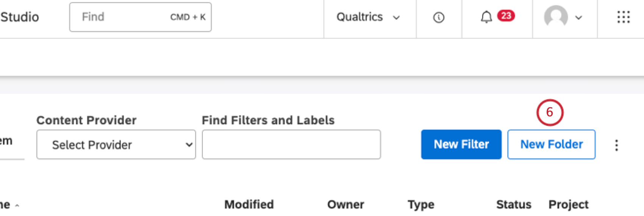This screenshot has width=644, height=216.
Task: Sort by the Owner column
Action: (345, 205)
